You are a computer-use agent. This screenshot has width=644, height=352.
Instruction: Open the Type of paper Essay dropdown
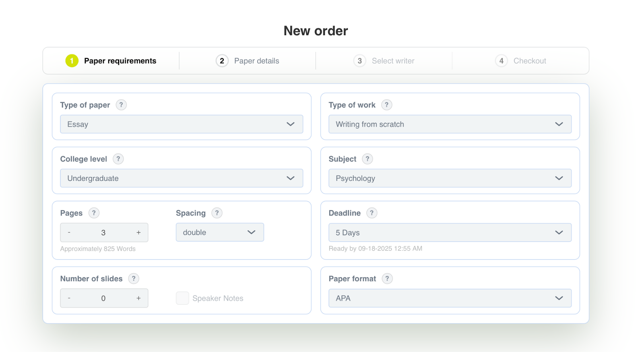point(181,124)
